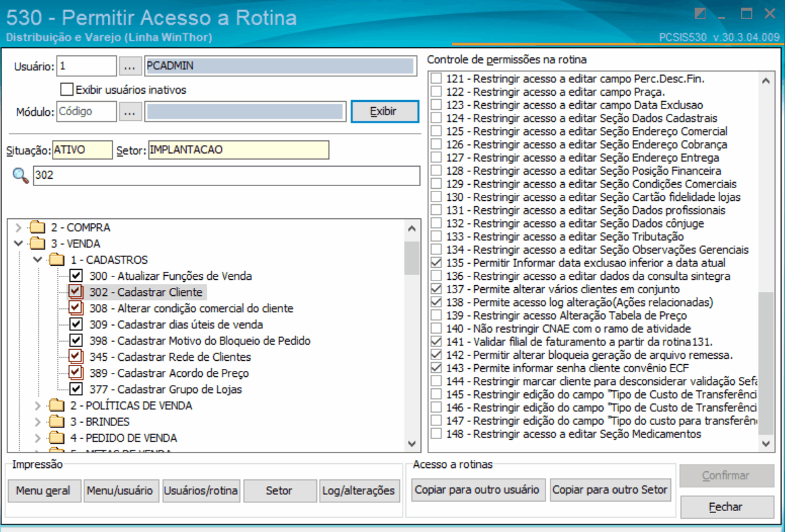
Task: Click the 2 - COMPRA folder icon
Action: (38, 227)
